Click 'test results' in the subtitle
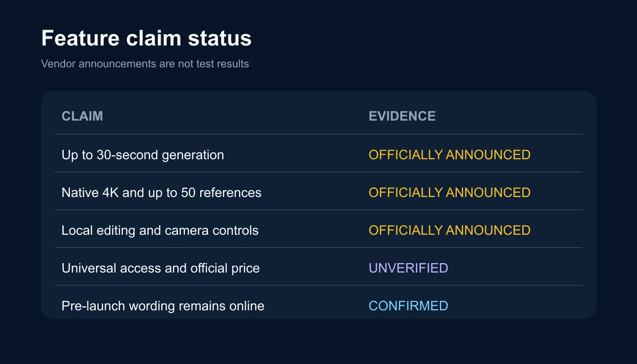 222,64
